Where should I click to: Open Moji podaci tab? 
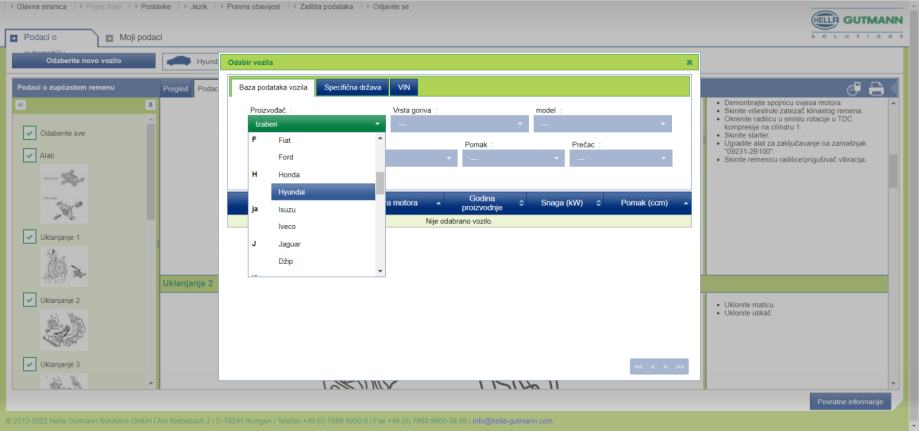141,38
